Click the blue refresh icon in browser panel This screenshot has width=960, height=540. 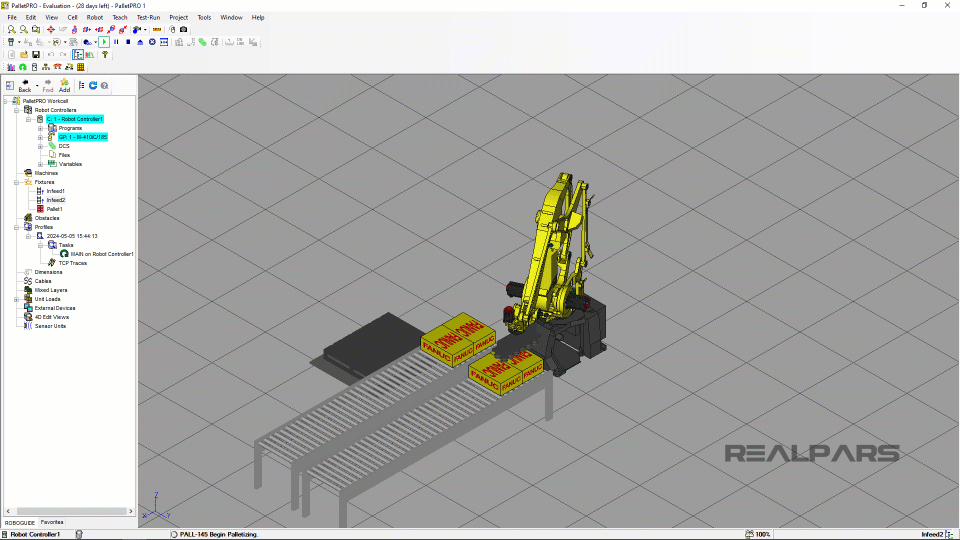pos(93,86)
